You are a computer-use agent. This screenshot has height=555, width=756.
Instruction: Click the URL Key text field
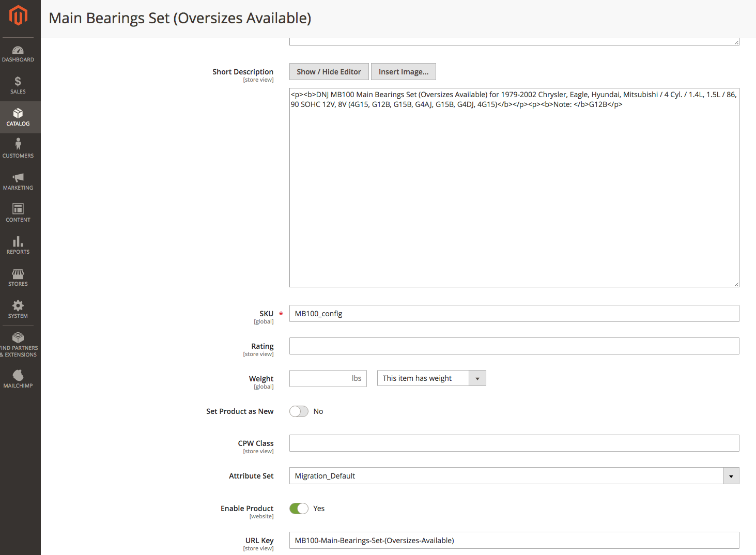tap(514, 540)
